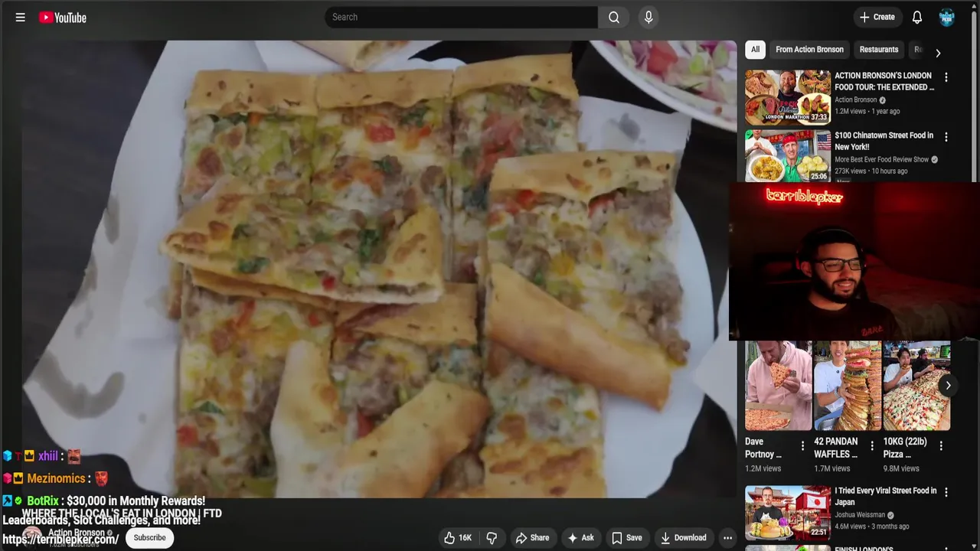Open the Ask AI button
Viewport: 980px width, 551px height.
click(x=580, y=538)
